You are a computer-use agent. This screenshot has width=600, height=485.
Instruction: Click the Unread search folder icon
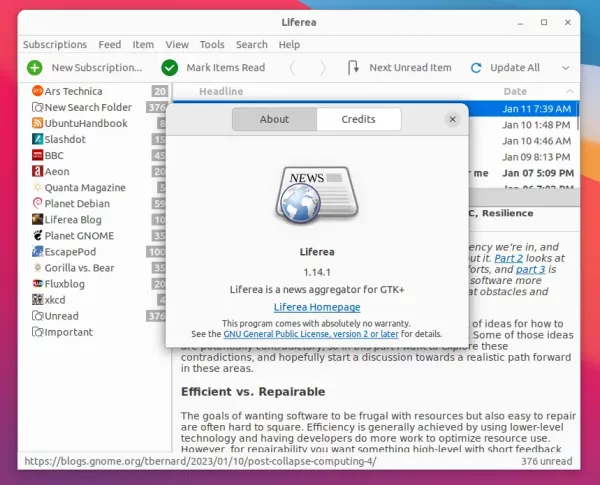pyautogui.click(x=37, y=316)
